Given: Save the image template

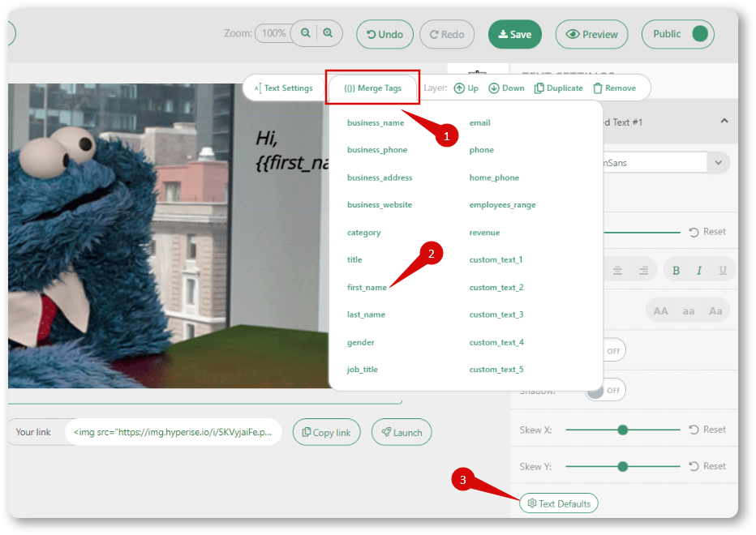Looking at the screenshot, I should [515, 34].
